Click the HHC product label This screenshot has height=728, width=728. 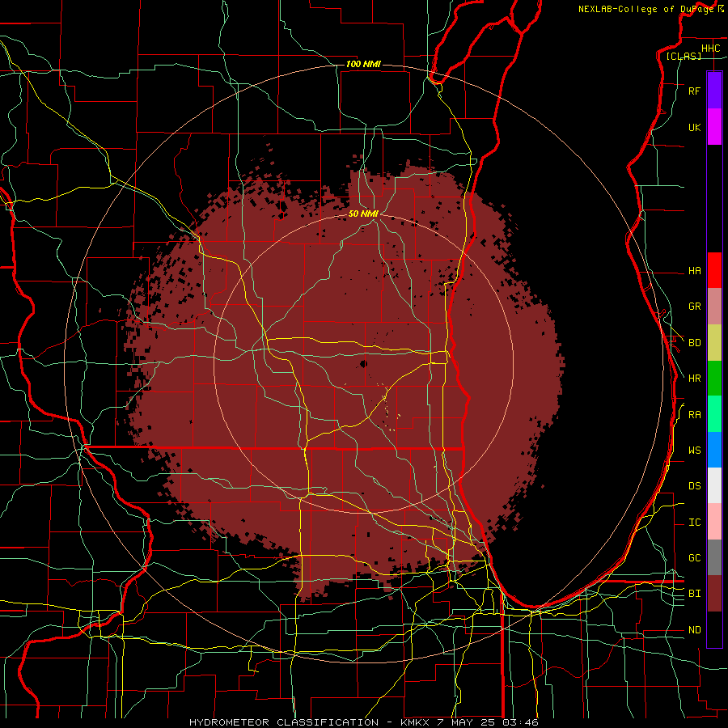point(710,49)
